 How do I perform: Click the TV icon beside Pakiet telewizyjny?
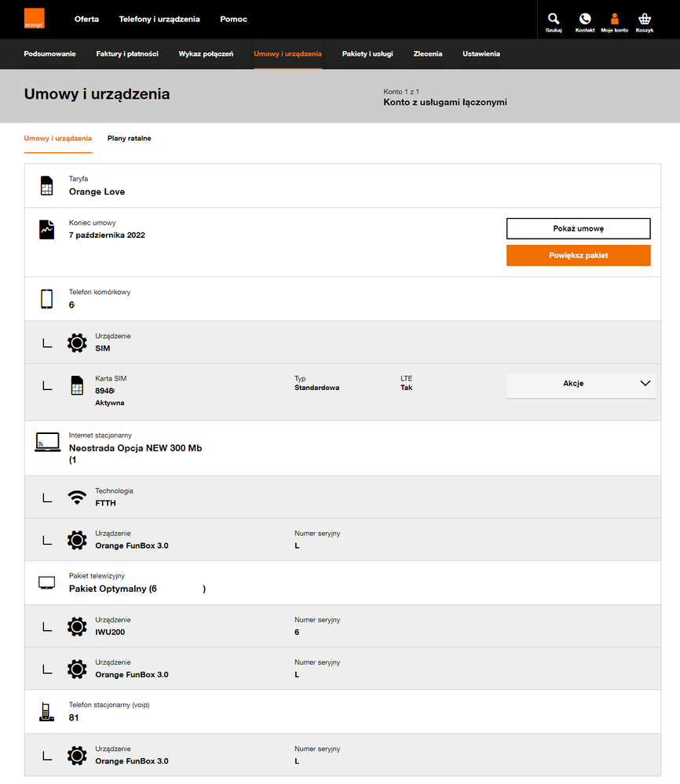46,582
